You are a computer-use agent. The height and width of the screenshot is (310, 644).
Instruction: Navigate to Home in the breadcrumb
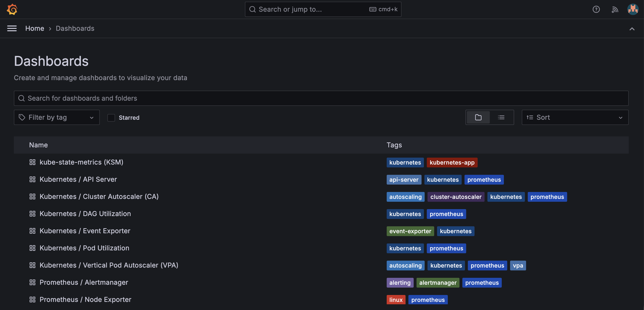pos(35,28)
